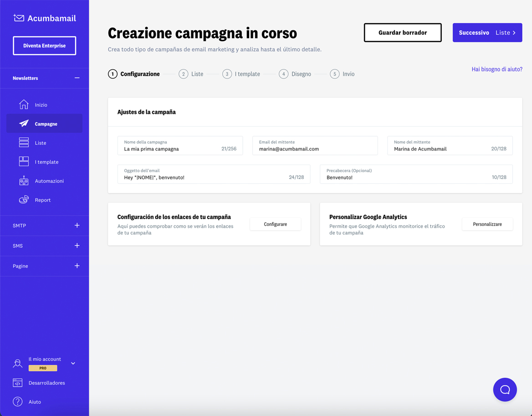Open the chat bubble support widget

click(505, 390)
